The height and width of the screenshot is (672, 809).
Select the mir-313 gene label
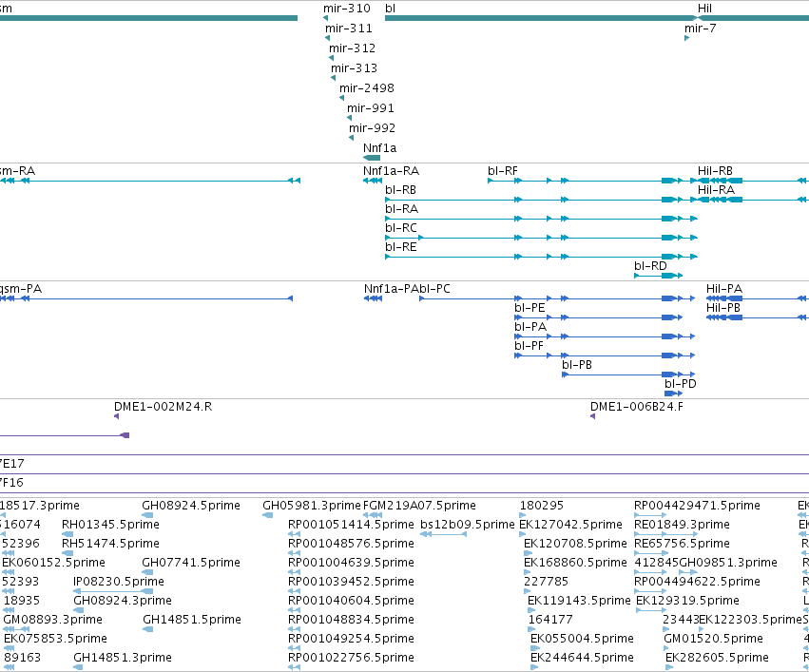354,68
